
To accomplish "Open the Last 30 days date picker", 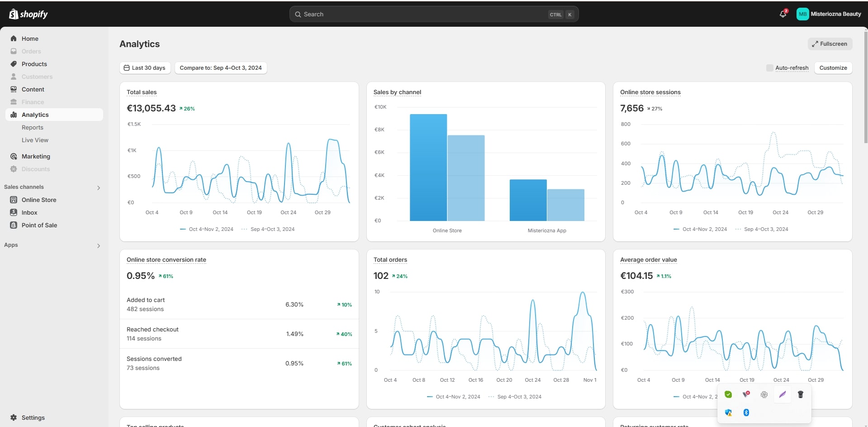I will (x=145, y=68).
